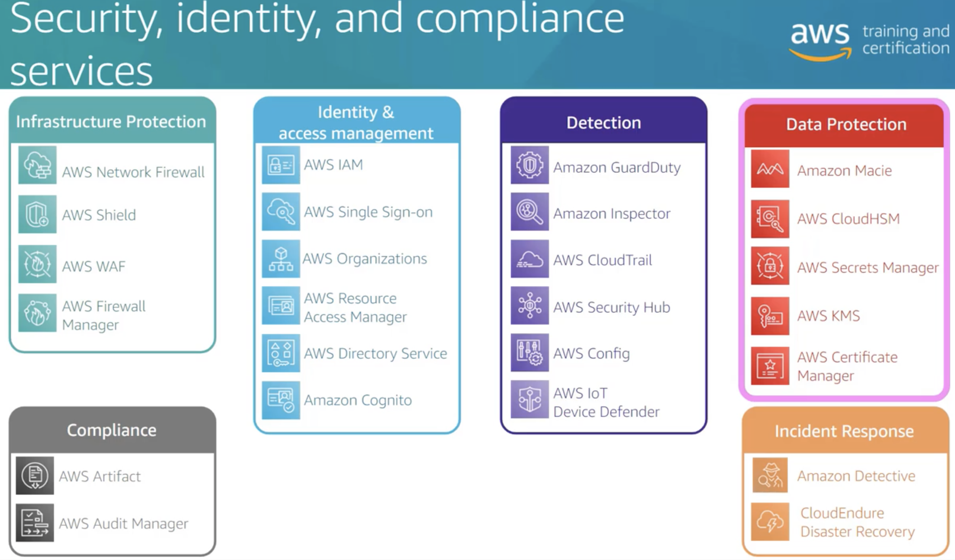Click the 'AWS Resource Access Manager' label
Viewport: 955px width, 560px height.
click(355, 308)
